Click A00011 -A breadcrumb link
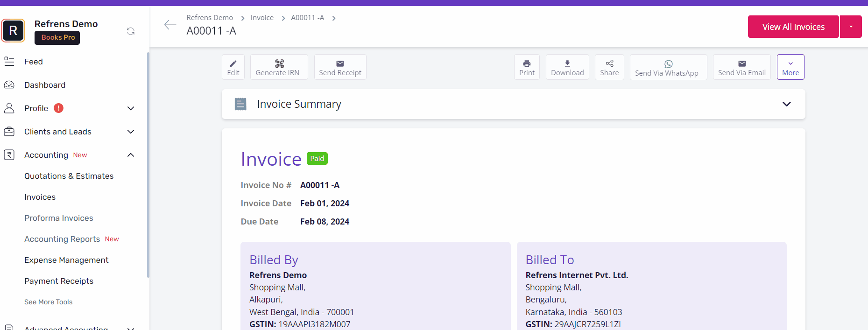This screenshot has width=868, height=330. [307, 18]
